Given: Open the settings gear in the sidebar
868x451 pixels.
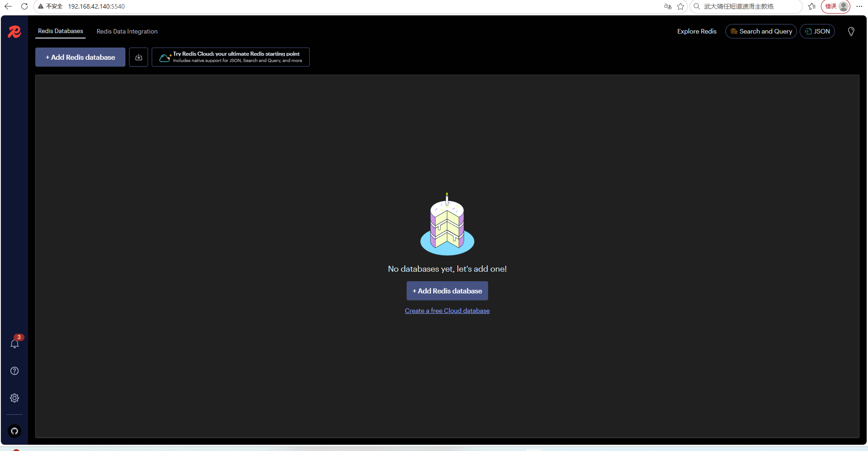Looking at the screenshot, I should point(14,398).
